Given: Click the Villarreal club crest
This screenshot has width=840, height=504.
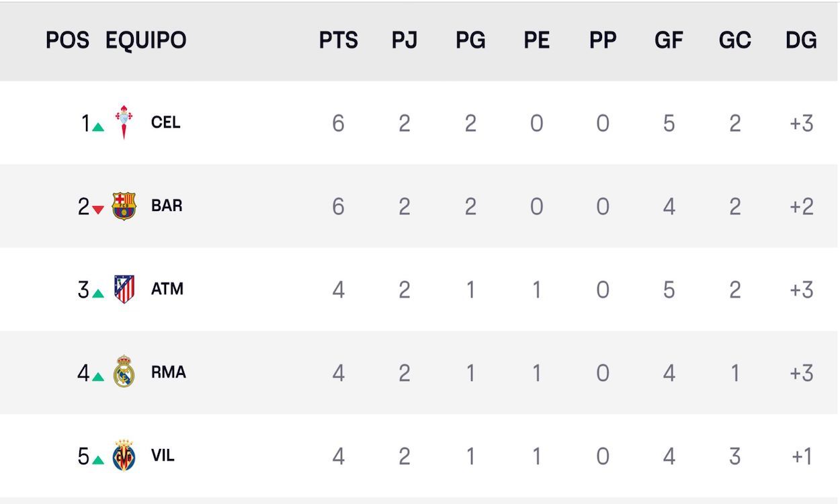Looking at the screenshot, I should [x=124, y=456].
